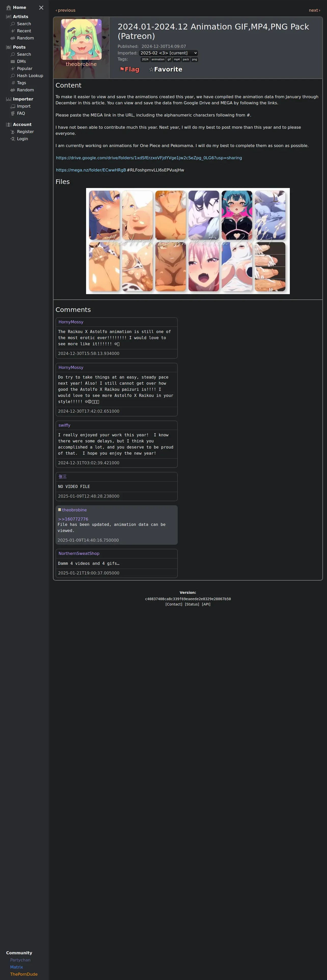The height and width of the screenshot is (980, 327).
Task: Go to next post
Action: click(315, 10)
